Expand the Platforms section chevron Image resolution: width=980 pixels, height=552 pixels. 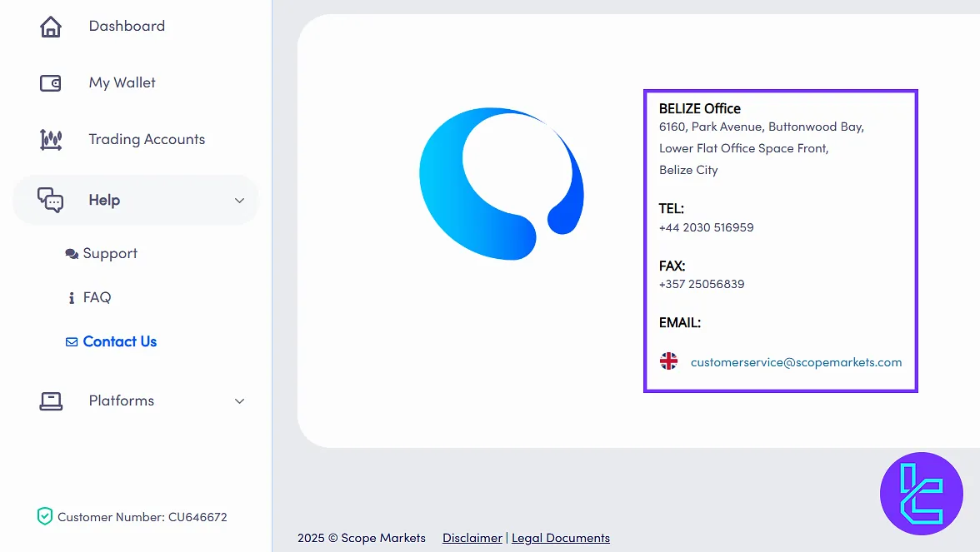click(x=239, y=401)
